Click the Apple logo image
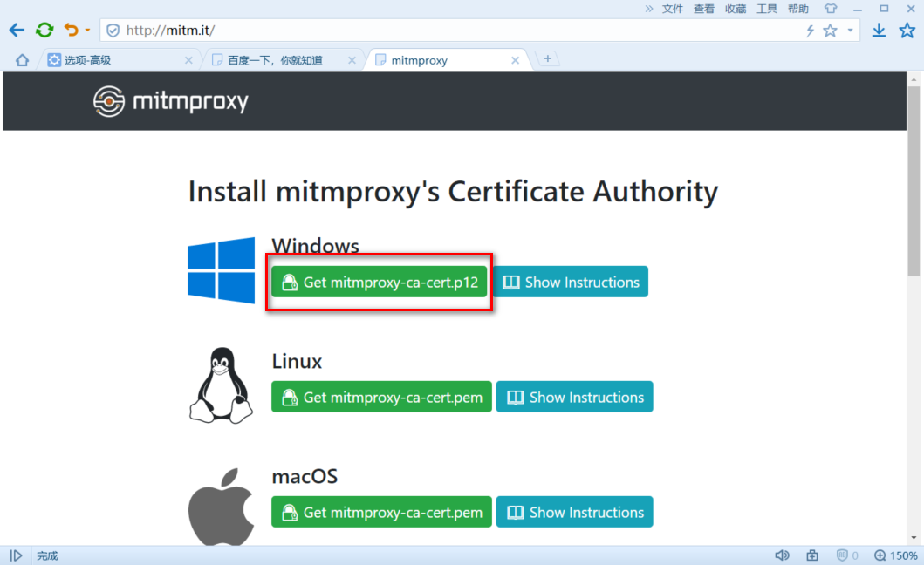The image size is (924, 565). pos(221,507)
